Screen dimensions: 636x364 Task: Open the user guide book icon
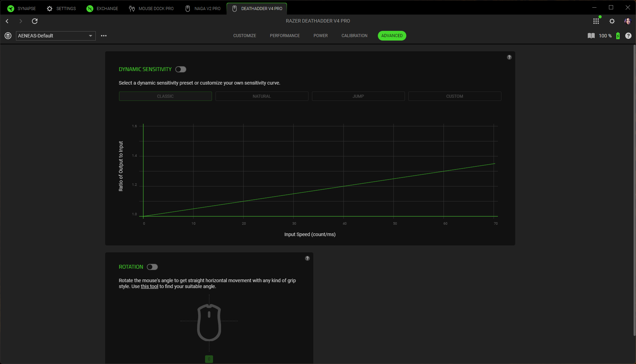591,36
